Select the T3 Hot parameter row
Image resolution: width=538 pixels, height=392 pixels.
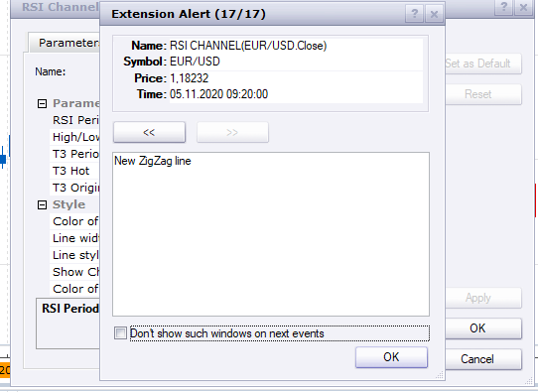point(74,171)
